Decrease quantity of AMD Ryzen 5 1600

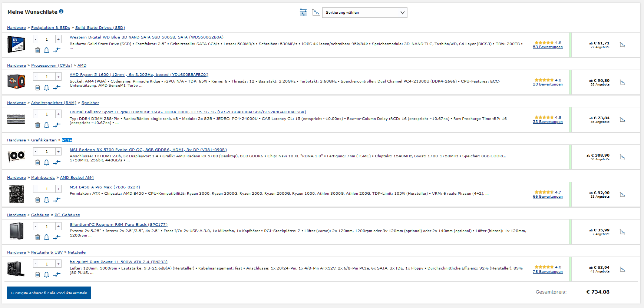pyautogui.click(x=36, y=77)
